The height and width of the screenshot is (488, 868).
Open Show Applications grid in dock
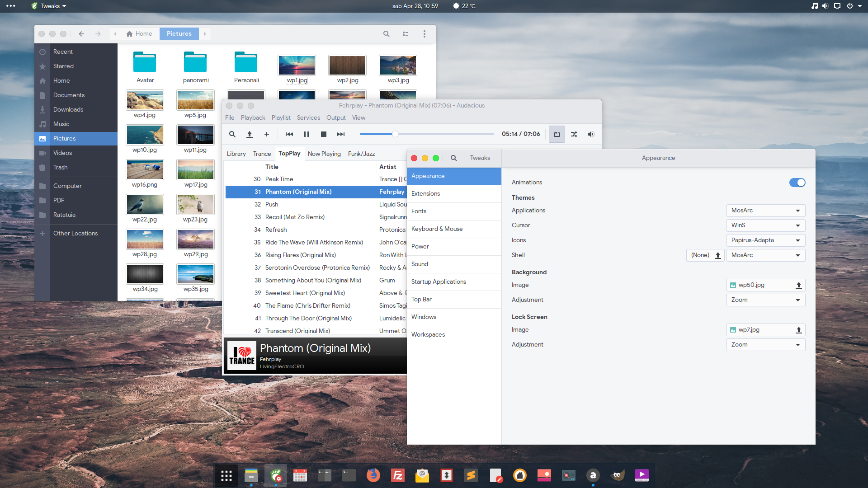[226, 475]
